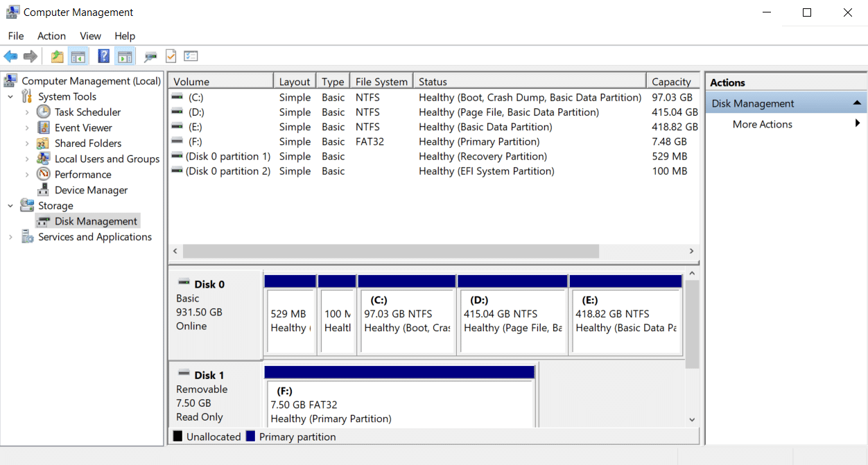Open the Help menu
The width and height of the screenshot is (868, 465).
(125, 36)
